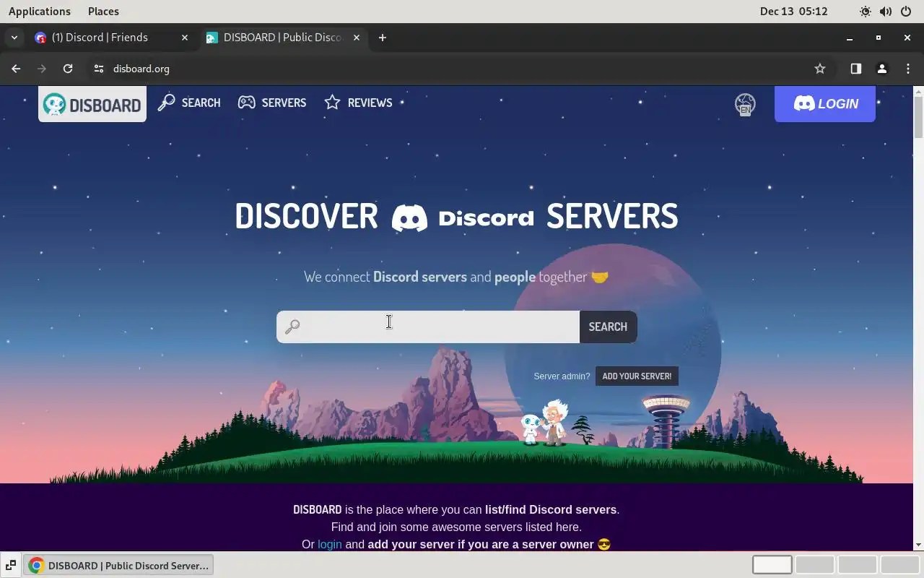The width and height of the screenshot is (924, 578).
Task: Focus the server search input field
Action: [428, 327]
